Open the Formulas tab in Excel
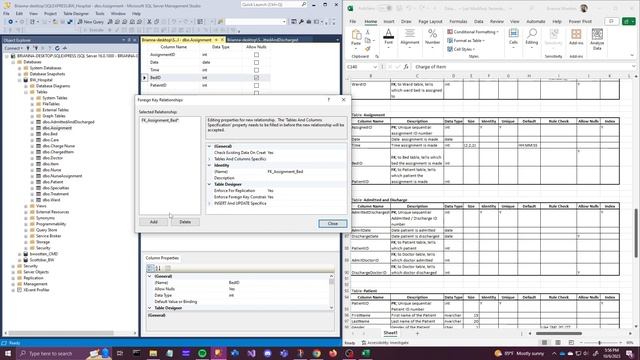This screenshot has width=640, height=360. coord(458,21)
